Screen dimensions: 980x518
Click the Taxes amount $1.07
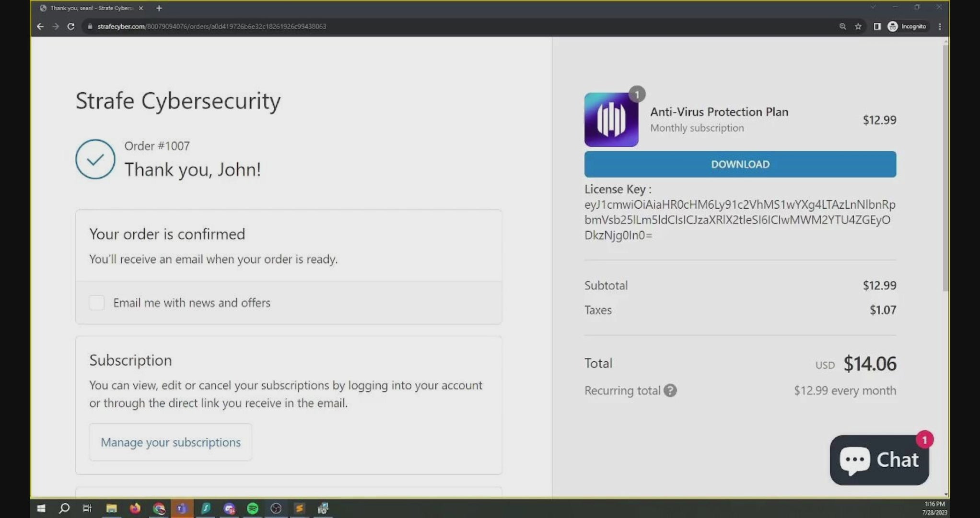coord(883,310)
